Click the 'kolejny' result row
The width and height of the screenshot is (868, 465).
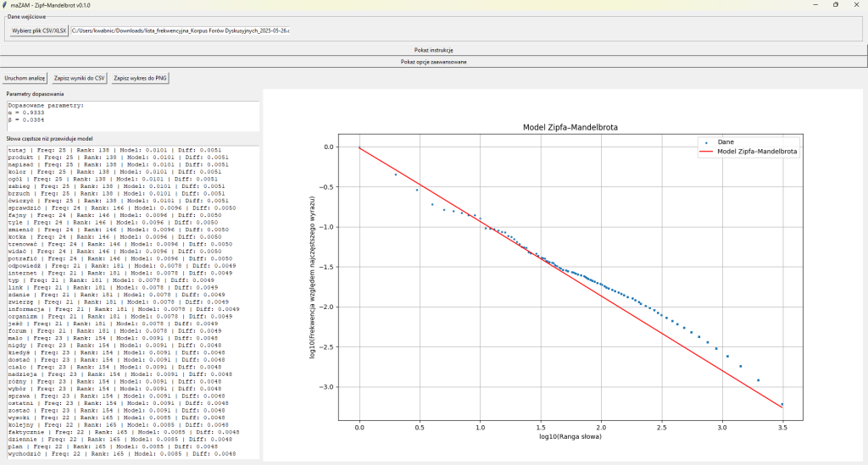tap(118, 424)
